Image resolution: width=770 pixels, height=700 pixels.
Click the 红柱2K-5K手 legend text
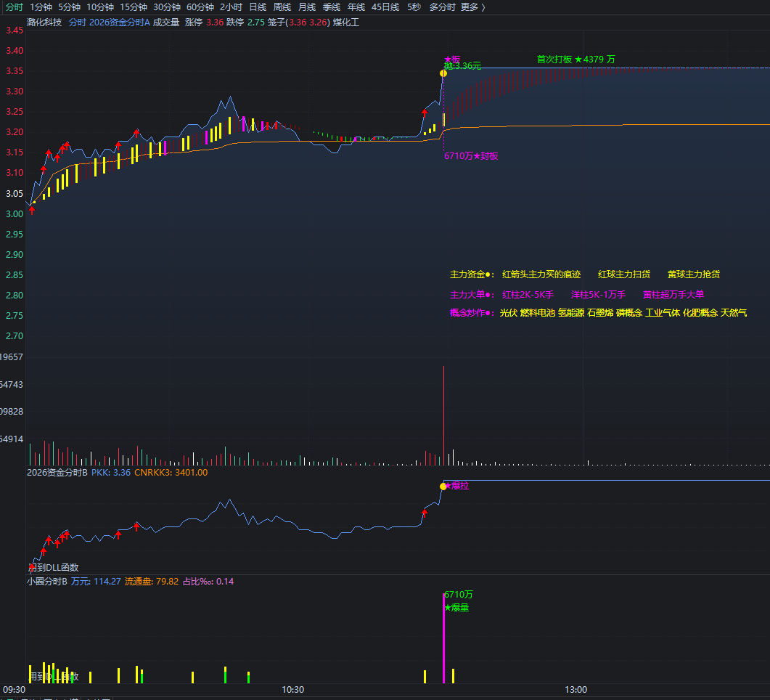(x=528, y=294)
